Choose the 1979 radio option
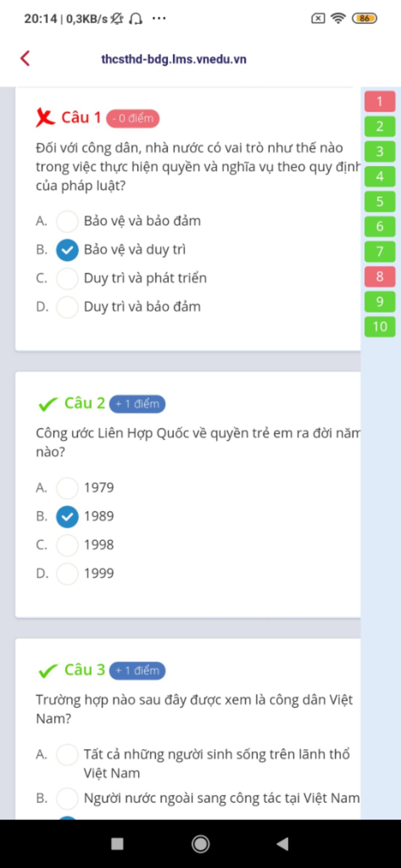The height and width of the screenshot is (868, 401). click(67, 488)
